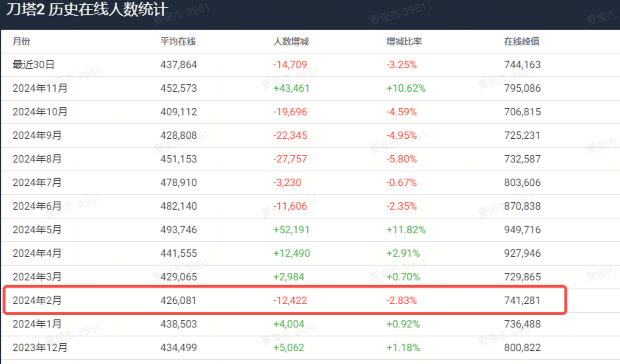Click the percentage -5.80%

coord(401,159)
